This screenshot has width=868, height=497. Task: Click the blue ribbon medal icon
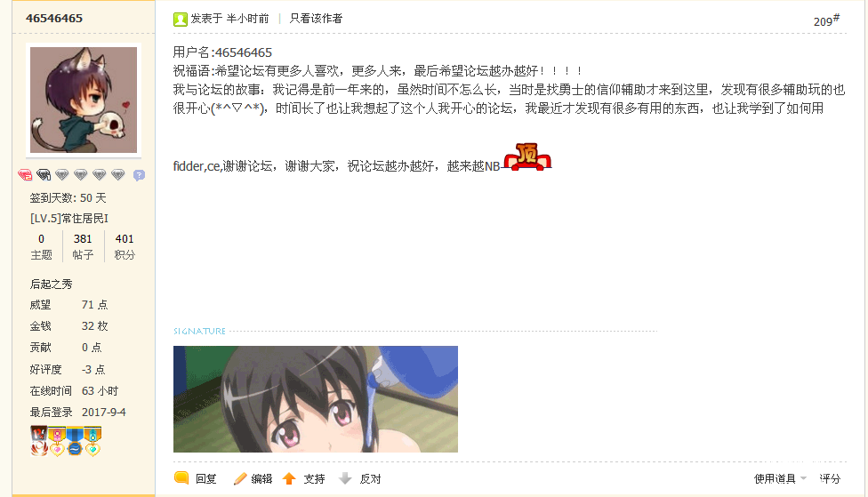coord(75,441)
